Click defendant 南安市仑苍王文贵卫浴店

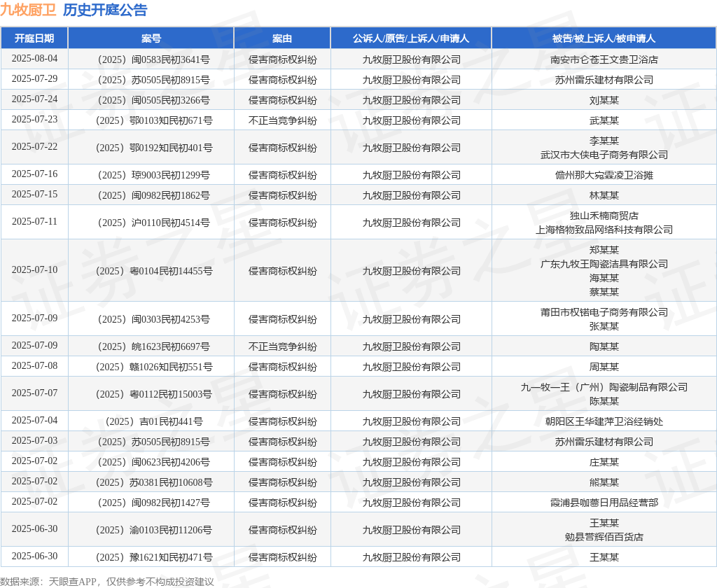pos(604,59)
